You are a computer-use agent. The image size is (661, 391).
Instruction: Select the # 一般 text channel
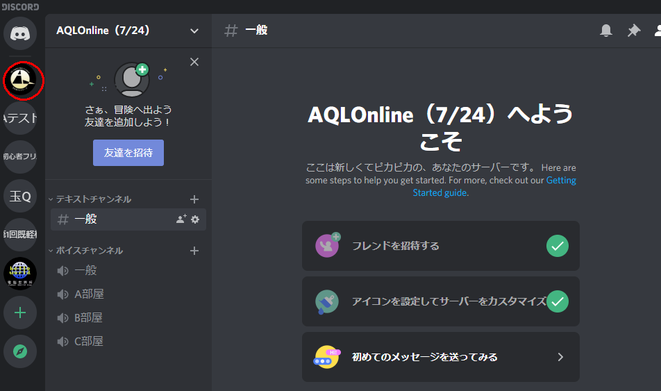click(x=128, y=219)
